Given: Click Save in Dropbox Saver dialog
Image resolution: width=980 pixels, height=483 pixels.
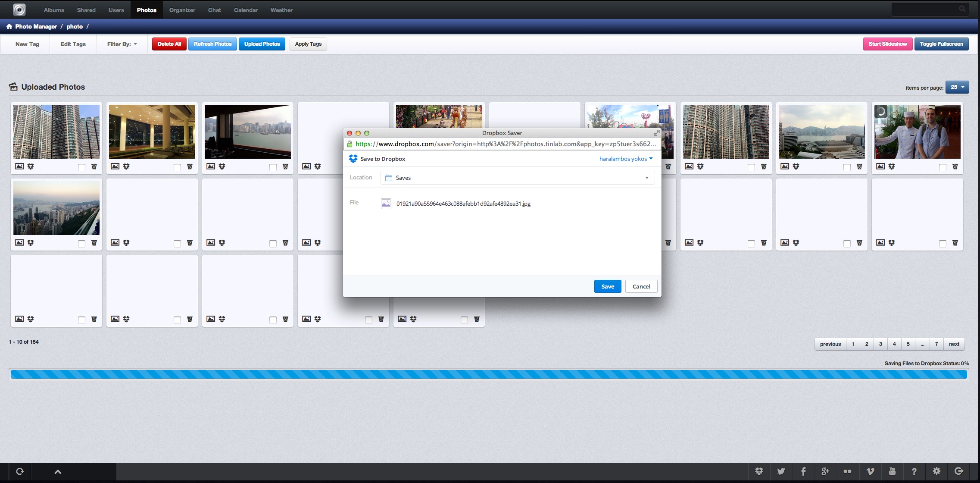Looking at the screenshot, I should tap(608, 286).
